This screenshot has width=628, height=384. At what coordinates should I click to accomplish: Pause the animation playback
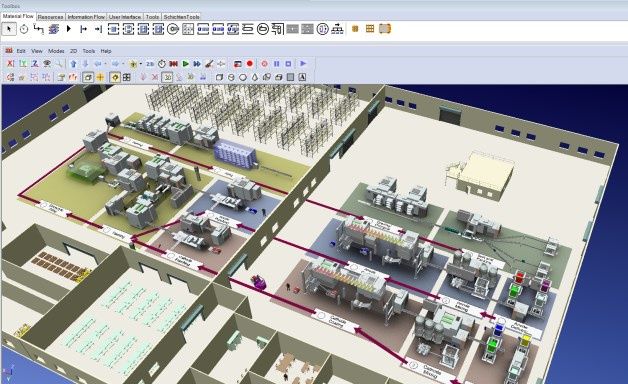click(276, 64)
